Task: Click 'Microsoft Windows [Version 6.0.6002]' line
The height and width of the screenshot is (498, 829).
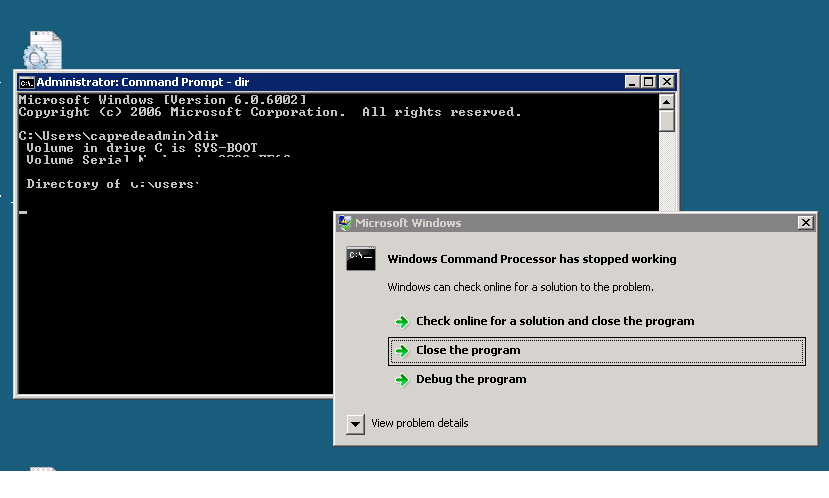Action: [x=162, y=100]
